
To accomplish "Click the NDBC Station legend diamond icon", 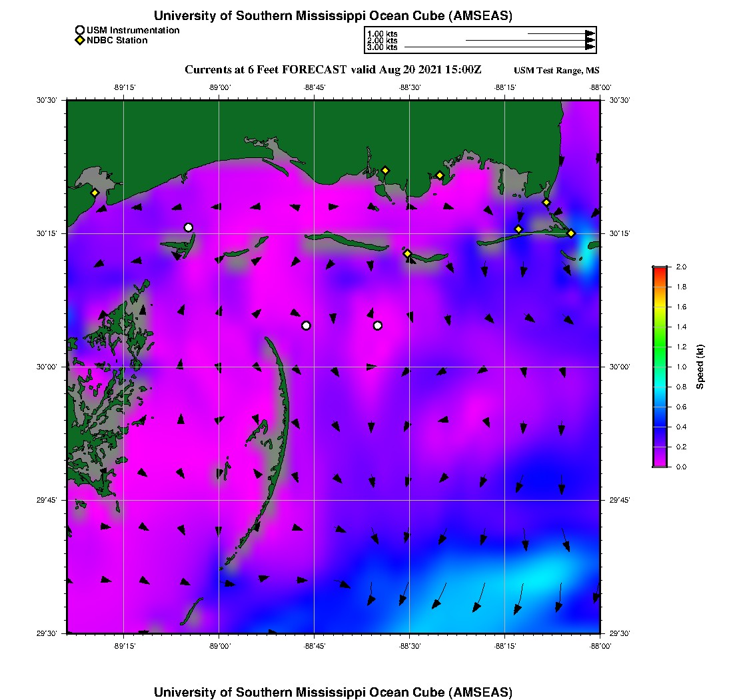I will (x=80, y=41).
